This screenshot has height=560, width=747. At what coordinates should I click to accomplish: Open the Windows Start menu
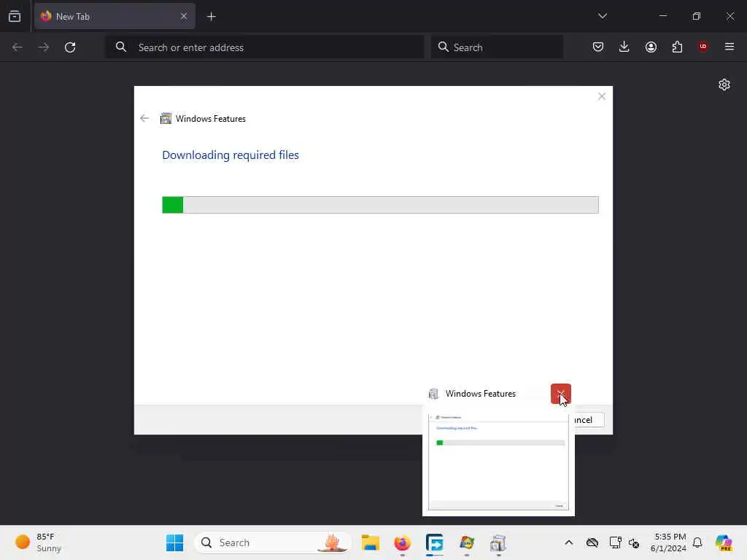(x=175, y=542)
